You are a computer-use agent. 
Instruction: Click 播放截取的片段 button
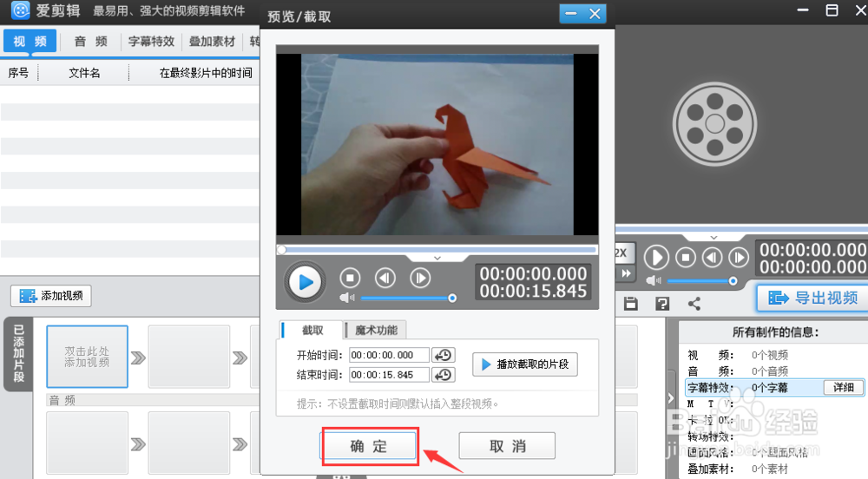coord(525,364)
